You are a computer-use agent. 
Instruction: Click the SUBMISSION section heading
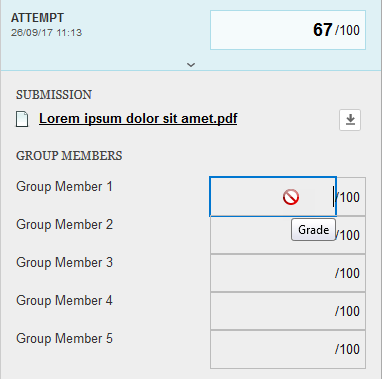point(54,95)
